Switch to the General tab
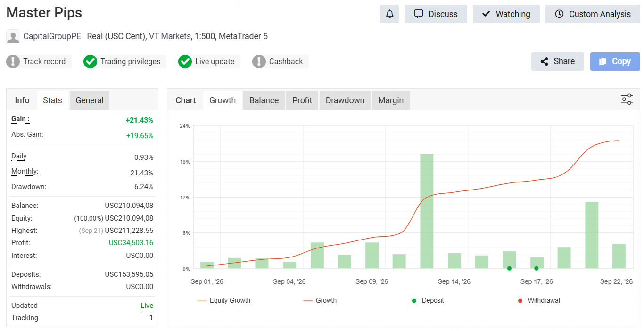Image resolution: width=644 pixels, height=331 pixels. [x=90, y=100]
